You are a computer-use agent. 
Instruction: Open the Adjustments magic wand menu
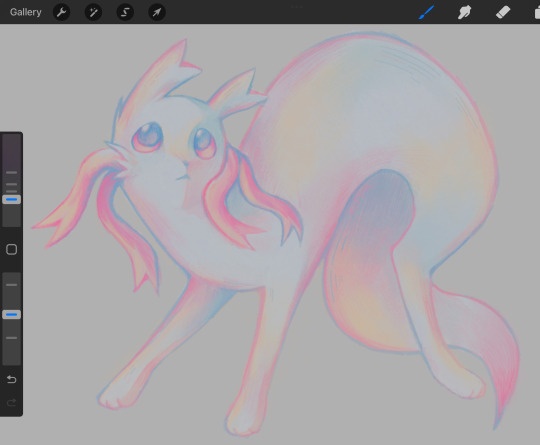pyautogui.click(x=93, y=12)
